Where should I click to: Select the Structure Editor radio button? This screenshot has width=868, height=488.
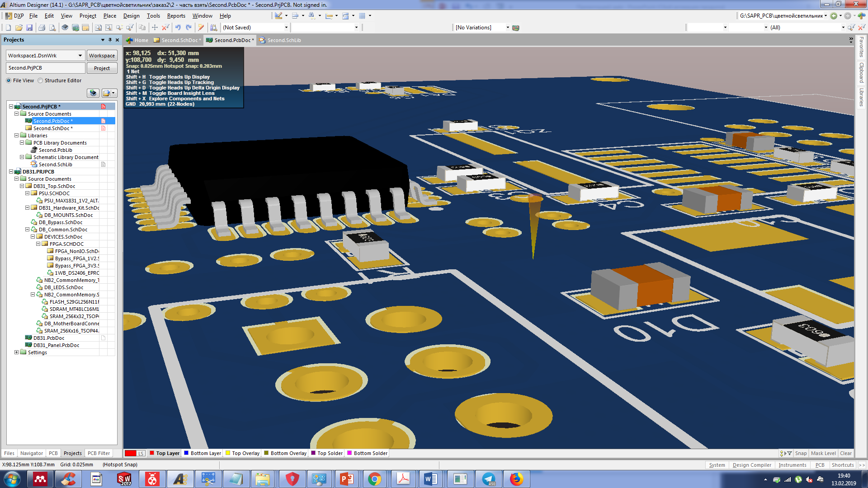point(41,80)
